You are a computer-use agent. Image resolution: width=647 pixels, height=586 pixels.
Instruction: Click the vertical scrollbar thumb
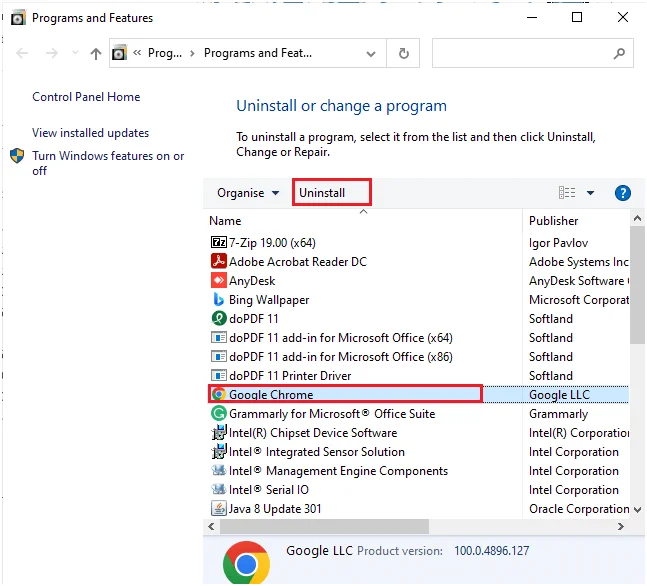[637, 285]
